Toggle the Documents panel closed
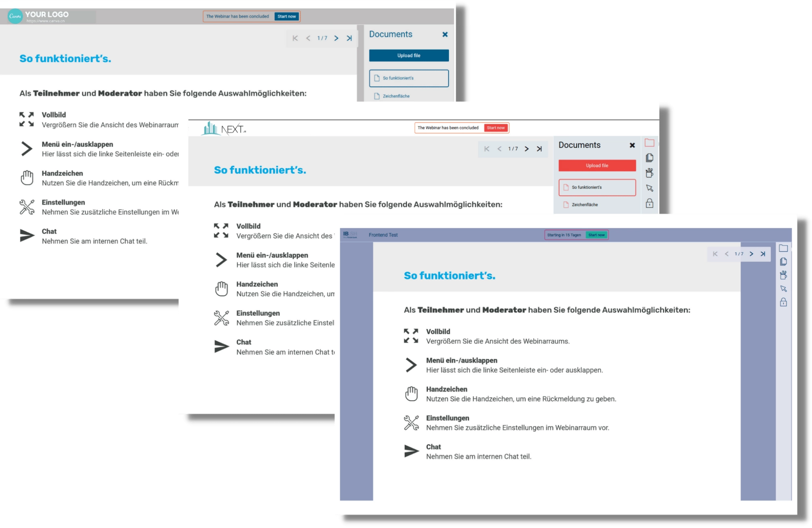The height and width of the screenshot is (528, 812). pyautogui.click(x=632, y=145)
